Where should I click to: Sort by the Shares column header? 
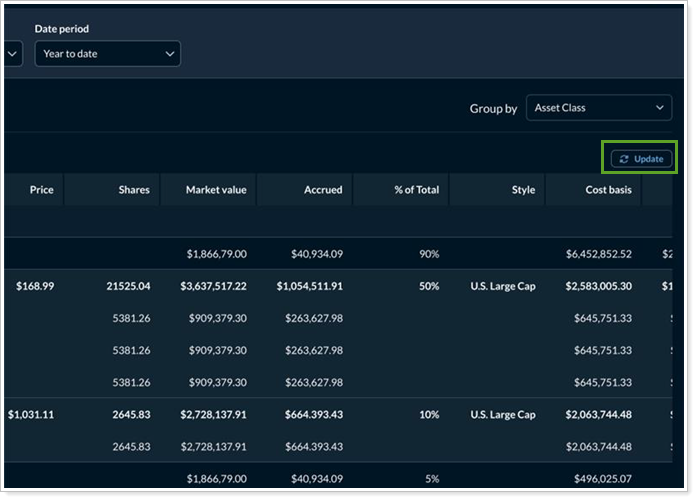coord(133,190)
